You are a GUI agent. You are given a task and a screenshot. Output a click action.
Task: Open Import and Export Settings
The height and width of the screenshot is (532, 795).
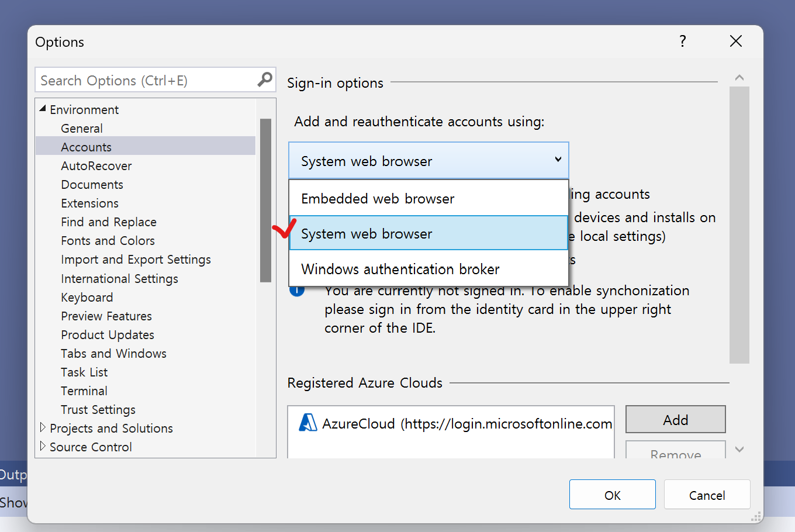tap(136, 259)
